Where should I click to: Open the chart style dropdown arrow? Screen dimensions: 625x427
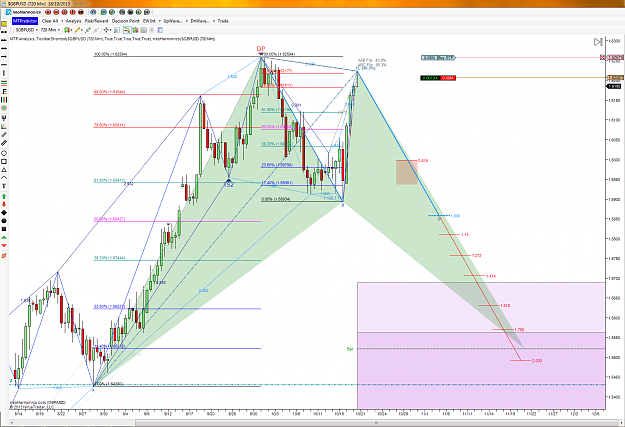point(71,30)
